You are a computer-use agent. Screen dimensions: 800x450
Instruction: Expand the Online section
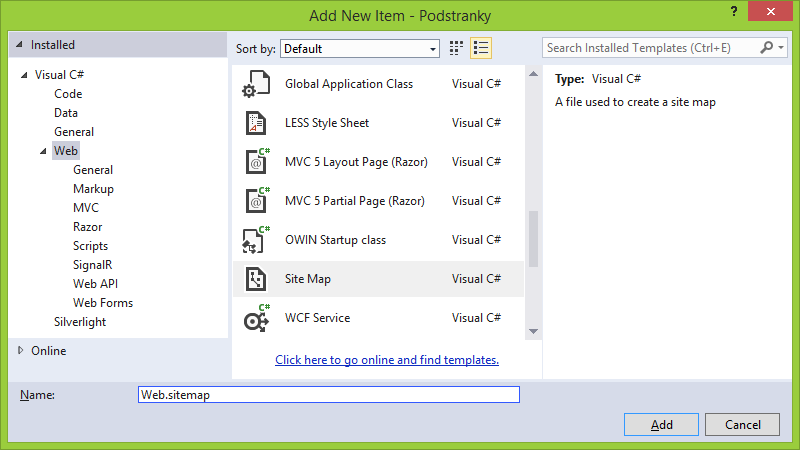[20, 351]
